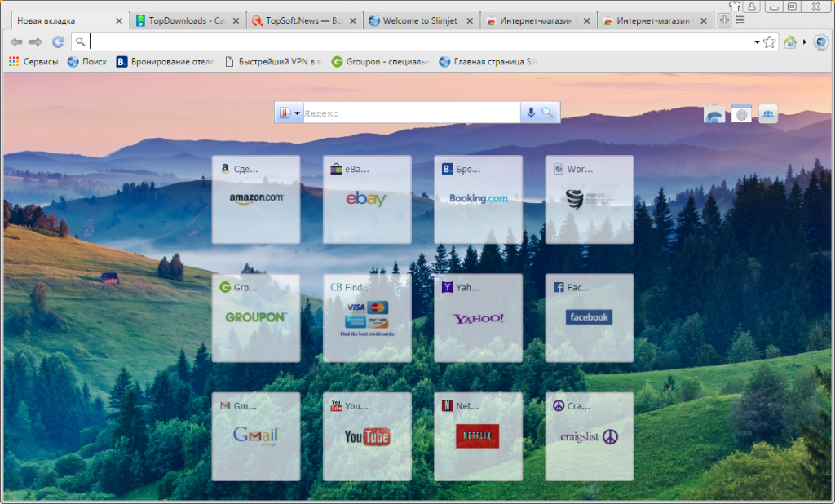Viewport: 835px width, 504px height.
Task: Run search with magnifier icon in Yandex box
Action: 547,113
